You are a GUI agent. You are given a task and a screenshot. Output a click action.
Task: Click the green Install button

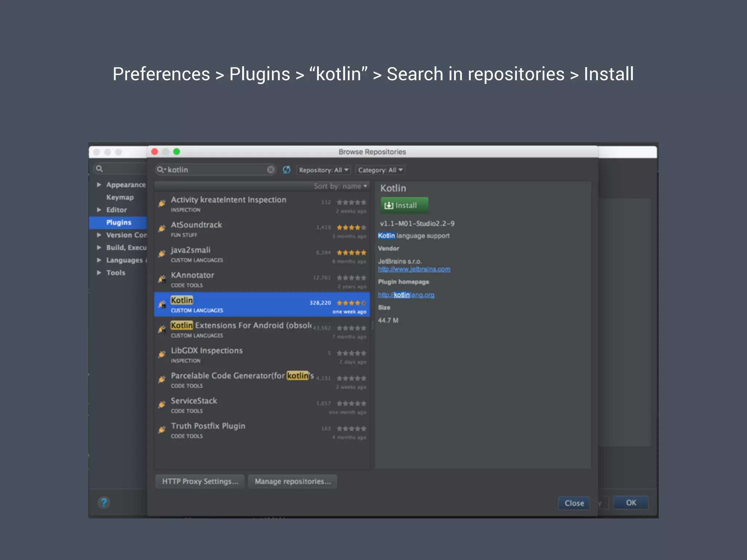(405, 205)
